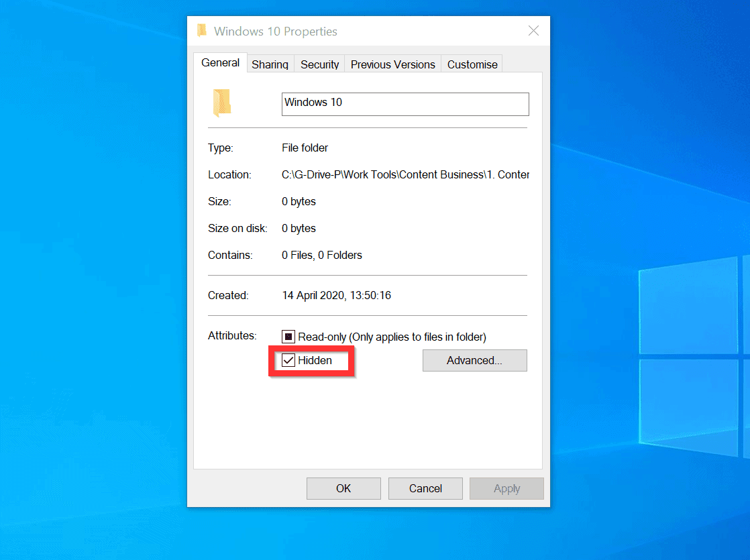Click the 'Created:' label

pyautogui.click(x=228, y=296)
